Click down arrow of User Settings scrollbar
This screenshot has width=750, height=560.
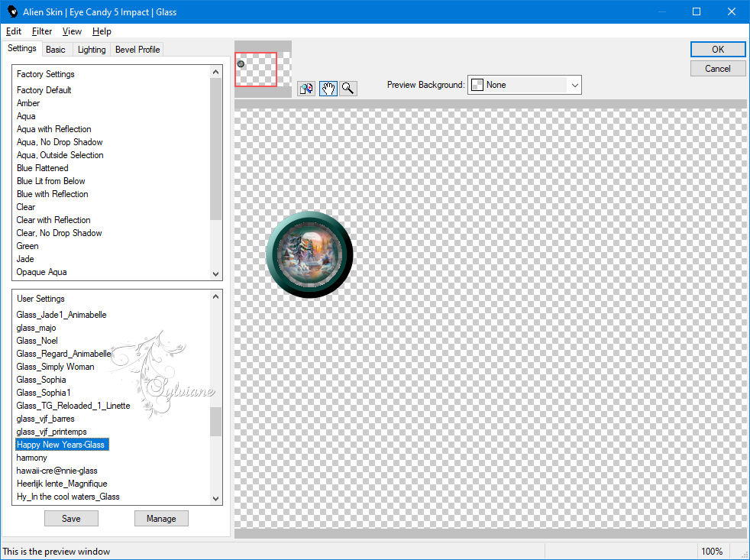coord(215,499)
